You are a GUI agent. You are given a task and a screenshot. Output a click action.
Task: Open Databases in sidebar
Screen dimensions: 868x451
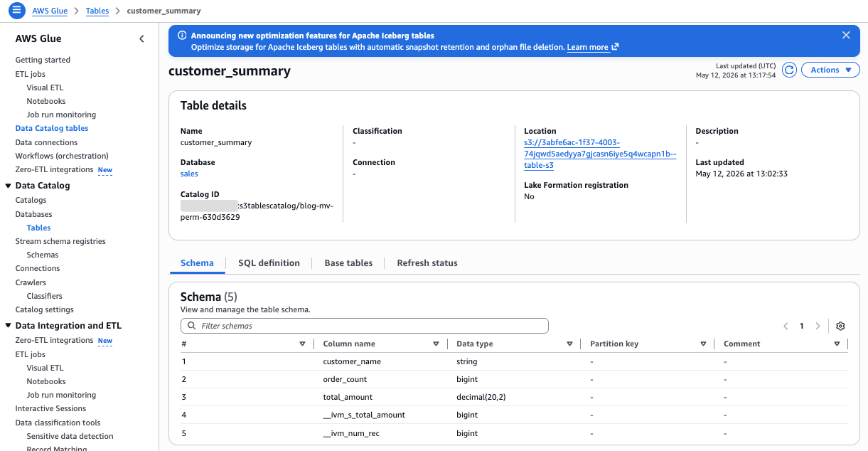[33, 214]
